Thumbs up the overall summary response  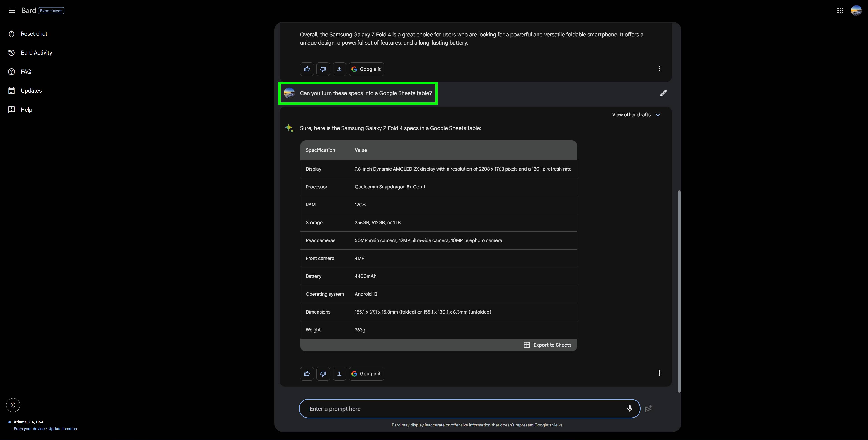pyautogui.click(x=307, y=69)
